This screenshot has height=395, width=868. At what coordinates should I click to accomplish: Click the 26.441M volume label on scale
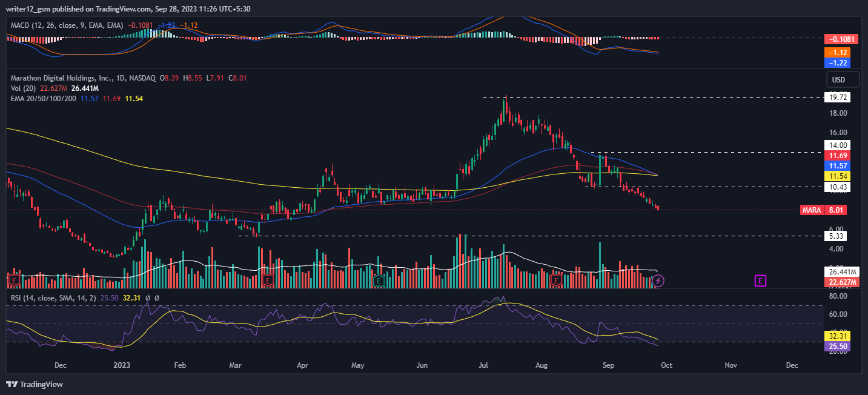[x=843, y=272]
